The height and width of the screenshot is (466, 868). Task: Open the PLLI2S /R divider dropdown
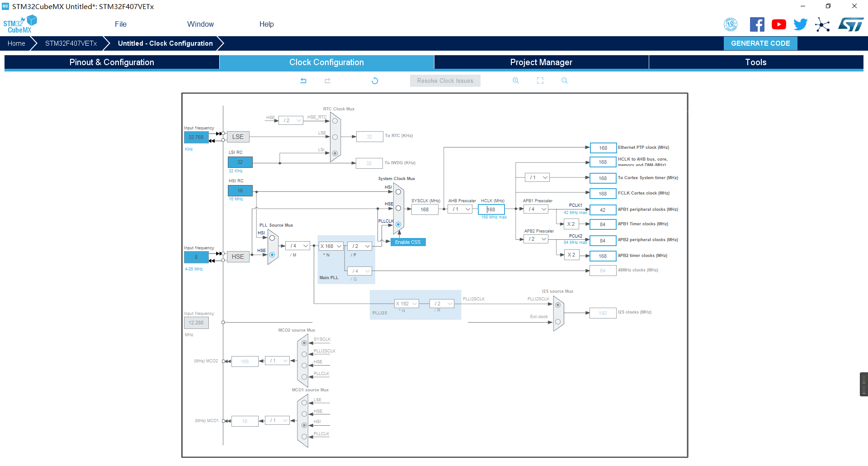coord(442,304)
